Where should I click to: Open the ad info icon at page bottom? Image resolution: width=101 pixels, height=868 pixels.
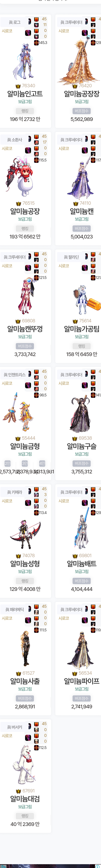click(97, 866)
